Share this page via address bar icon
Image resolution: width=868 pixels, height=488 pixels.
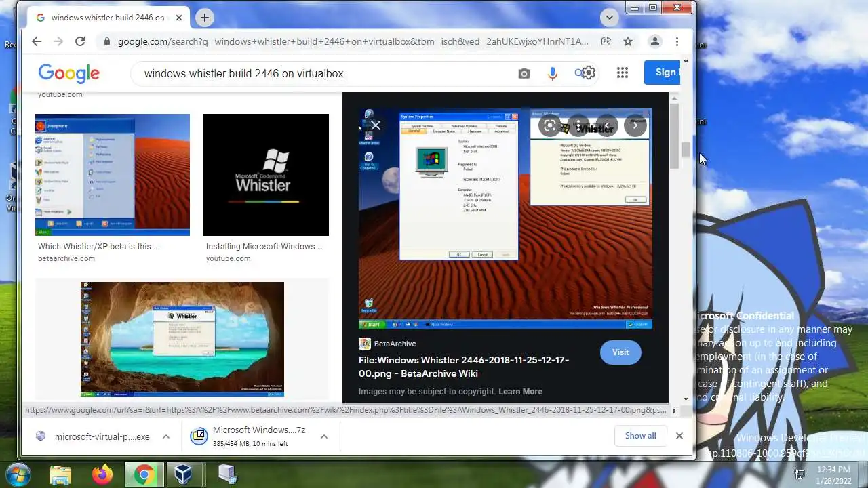(606, 41)
